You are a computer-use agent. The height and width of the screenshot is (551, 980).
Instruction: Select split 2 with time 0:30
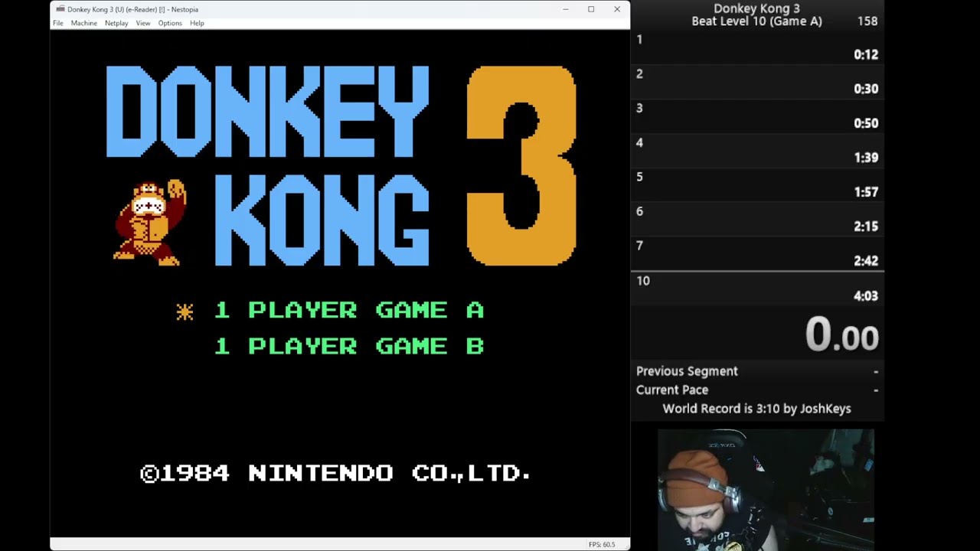pos(757,81)
